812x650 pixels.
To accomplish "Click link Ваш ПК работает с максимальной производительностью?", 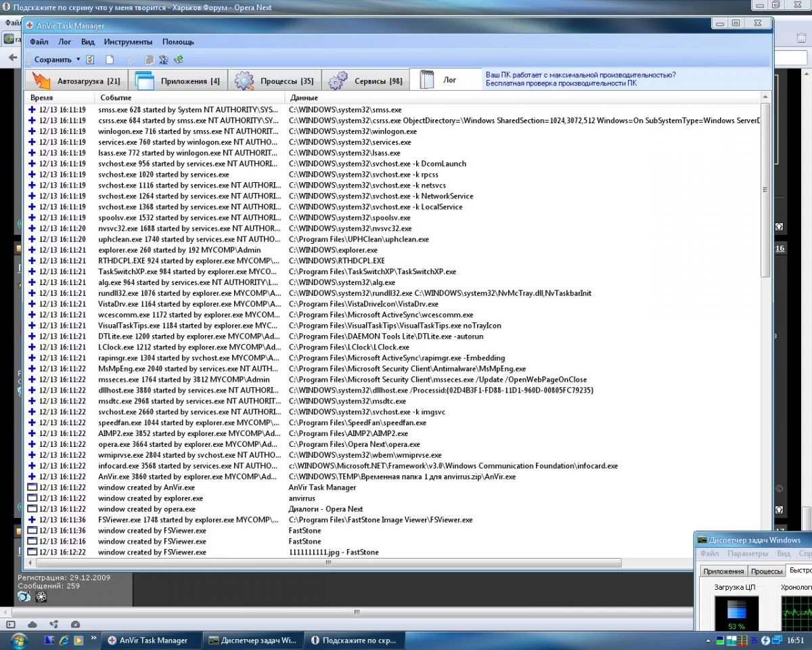I will point(581,75).
